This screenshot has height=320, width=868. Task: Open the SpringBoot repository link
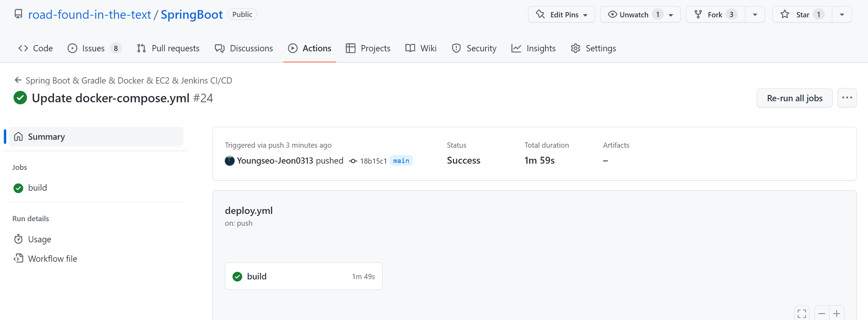[x=192, y=15]
